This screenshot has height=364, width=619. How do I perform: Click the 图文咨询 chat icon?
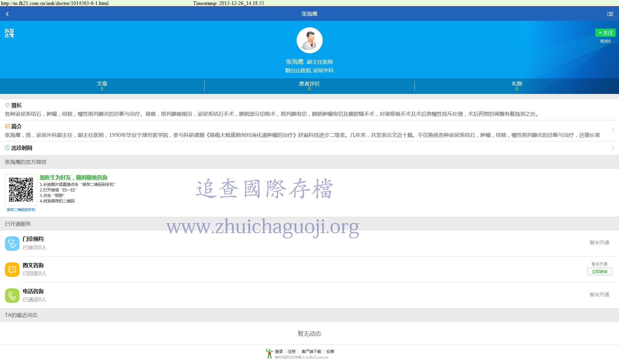pyautogui.click(x=12, y=269)
